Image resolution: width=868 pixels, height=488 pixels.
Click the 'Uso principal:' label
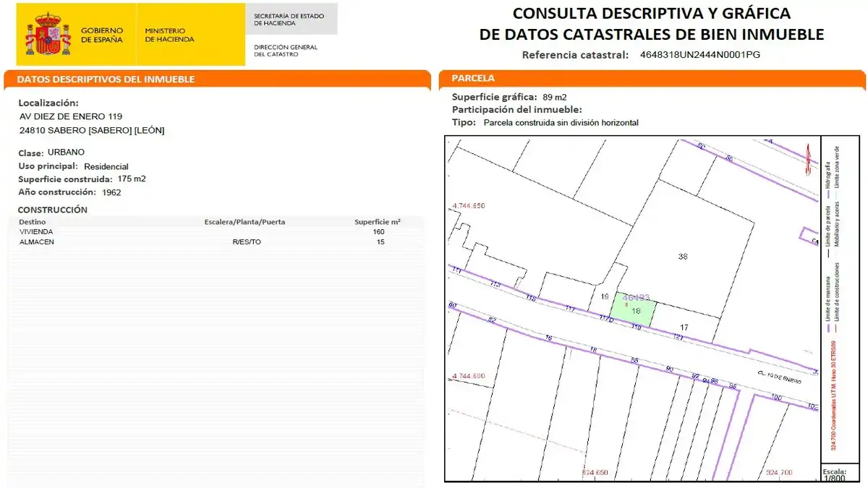[x=48, y=166]
